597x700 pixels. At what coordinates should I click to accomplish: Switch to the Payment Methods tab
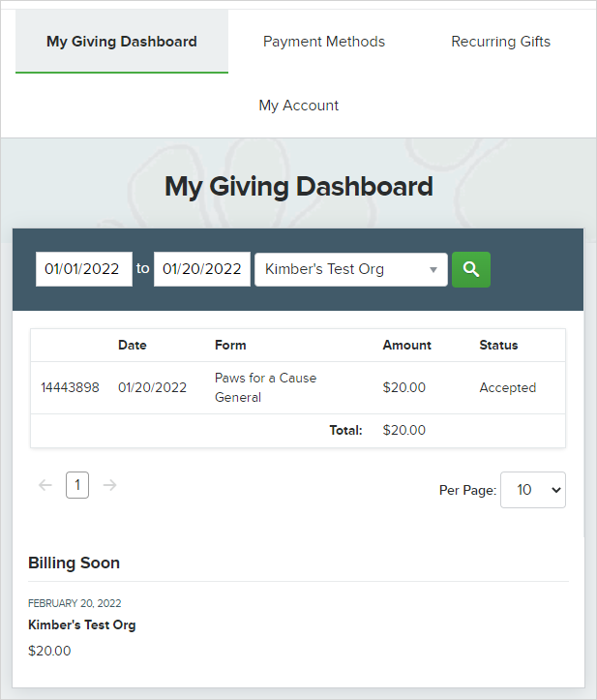pos(324,42)
